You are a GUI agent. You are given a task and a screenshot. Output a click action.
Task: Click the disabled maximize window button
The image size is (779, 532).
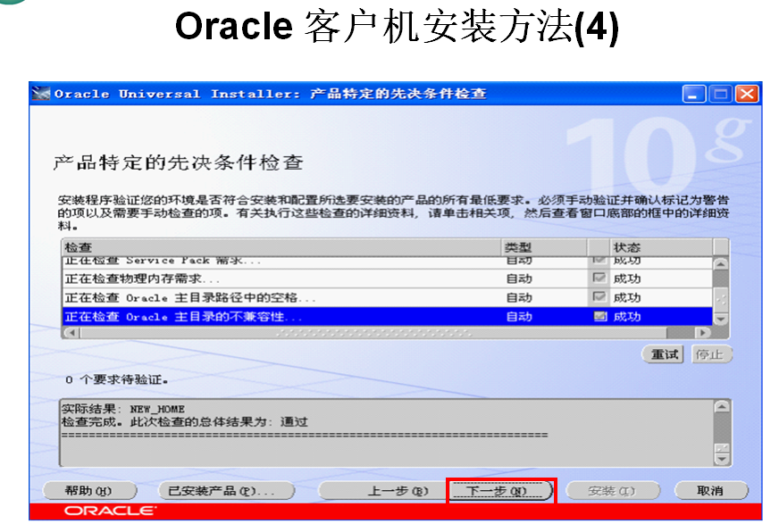pyautogui.click(x=720, y=94)
